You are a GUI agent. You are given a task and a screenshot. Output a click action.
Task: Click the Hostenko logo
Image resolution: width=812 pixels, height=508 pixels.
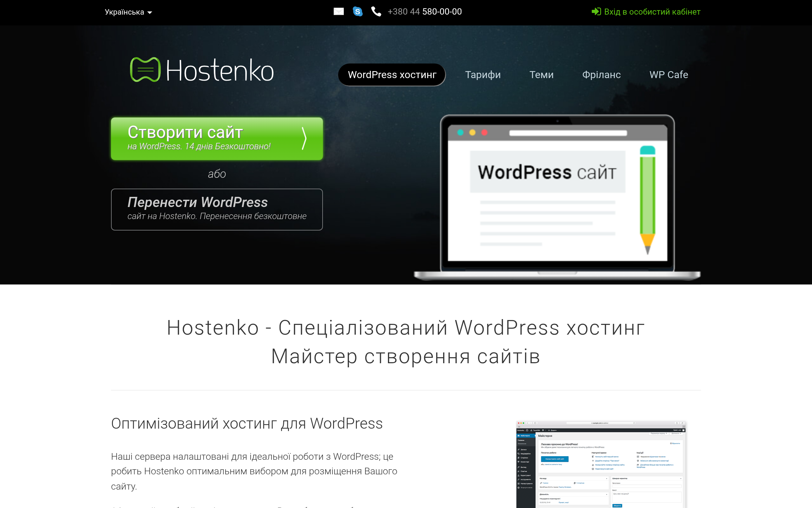click(x=202, y=70)
